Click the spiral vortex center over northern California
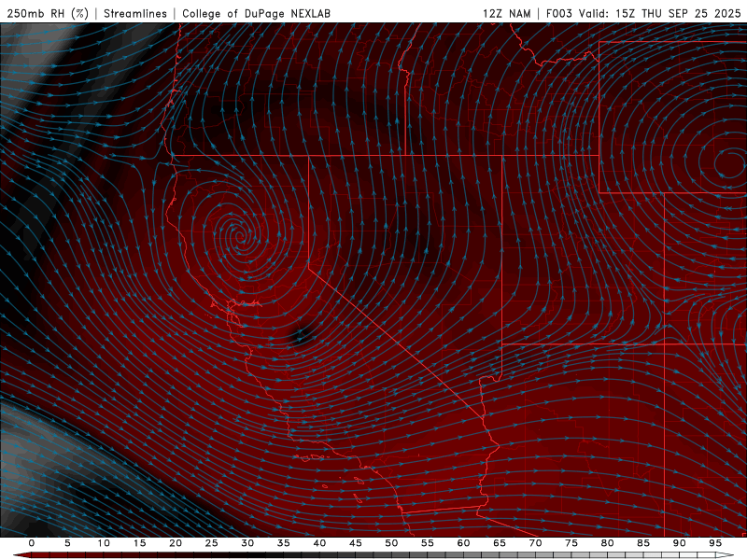Image resolution: width=747 pixels, height=560 pixels. 241,235
